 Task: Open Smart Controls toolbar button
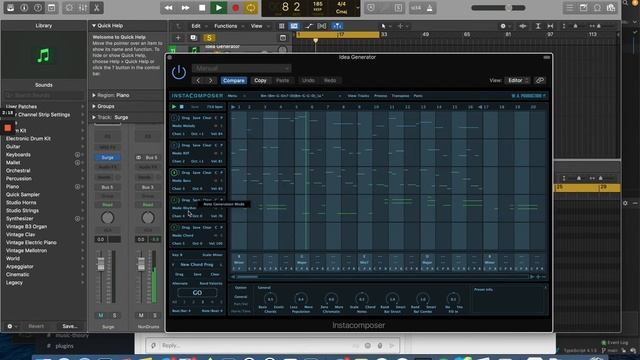point(69,8)
